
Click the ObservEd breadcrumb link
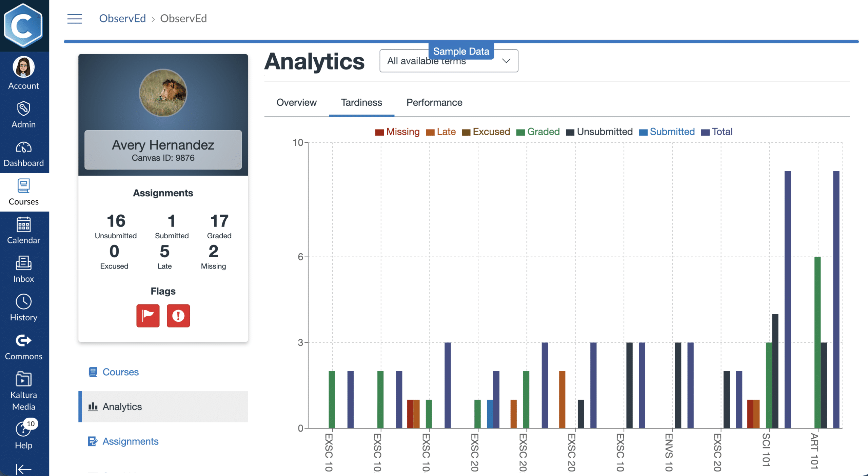click(122, 19)
